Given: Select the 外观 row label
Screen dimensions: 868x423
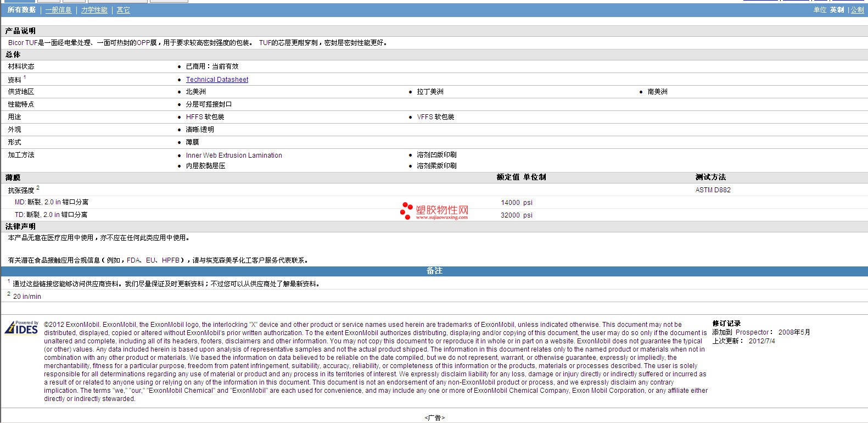Looking at the screenshot, I should tap(14, 130).
